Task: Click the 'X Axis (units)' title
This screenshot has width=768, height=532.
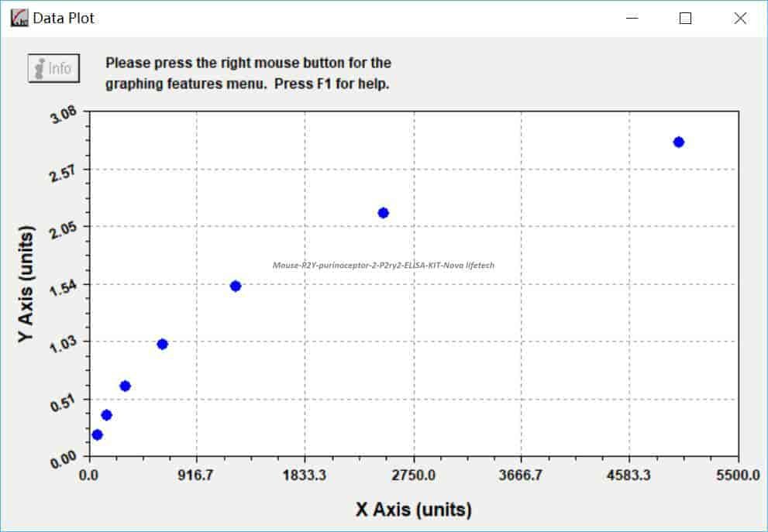Action: point(413,510)
